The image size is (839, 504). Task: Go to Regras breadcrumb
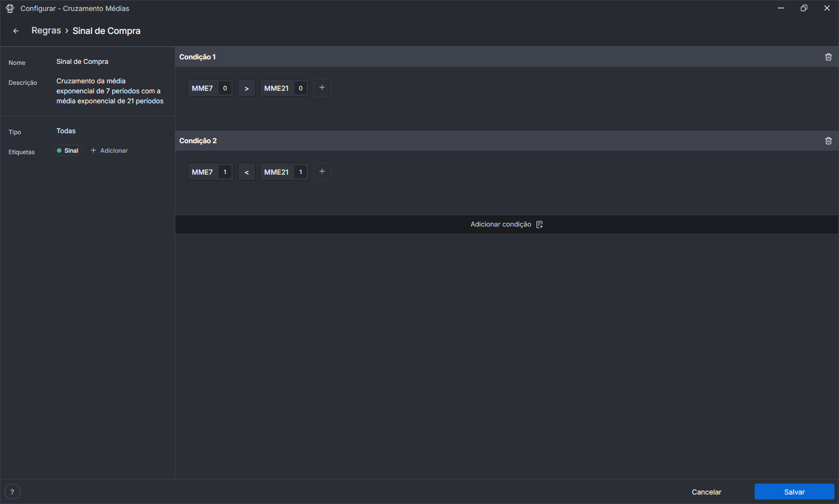click(x=46, y=31)
